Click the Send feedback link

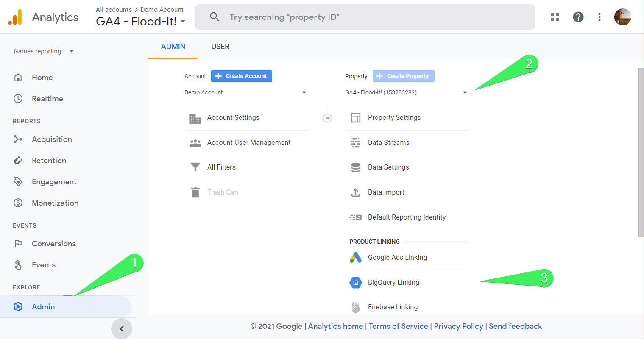pos(516,326)
